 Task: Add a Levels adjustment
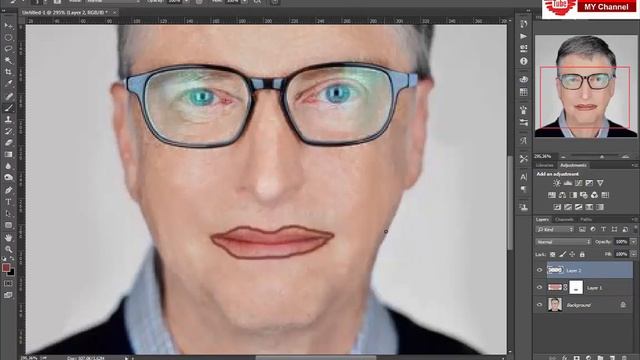[x=568, y=183]
